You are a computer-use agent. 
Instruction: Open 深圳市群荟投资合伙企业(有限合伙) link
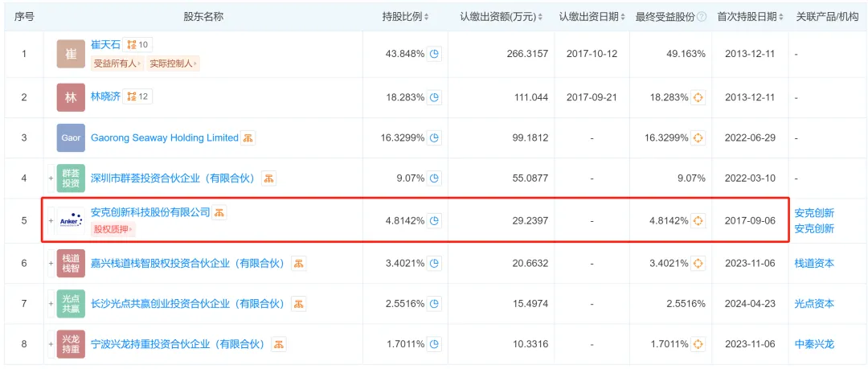pyautogui.click(x=172, y=178)
